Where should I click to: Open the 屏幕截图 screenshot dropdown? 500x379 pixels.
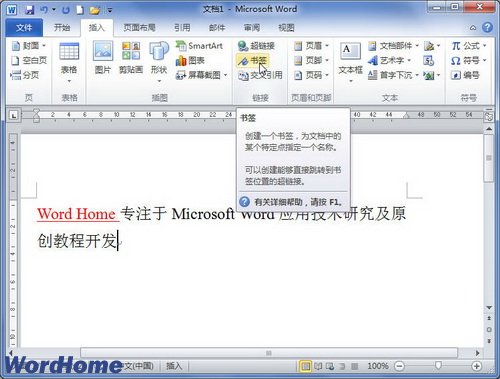coord(202,75)
